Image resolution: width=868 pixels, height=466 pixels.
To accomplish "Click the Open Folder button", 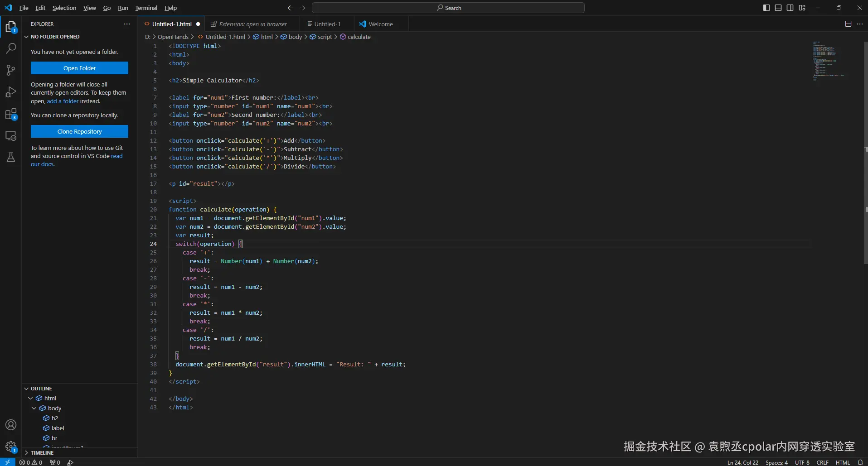I will pyautogui.click(x=79, y=68).
